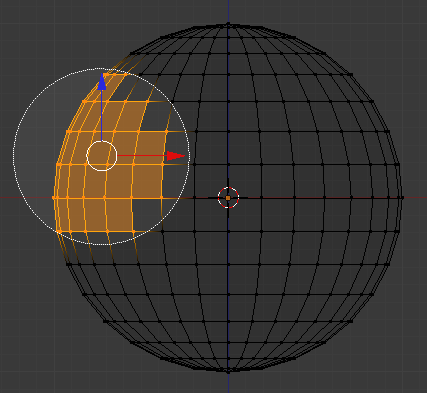Select the white gizmo center circle
Viewport: 427px width, 393px height.
[x=102, y=156]
